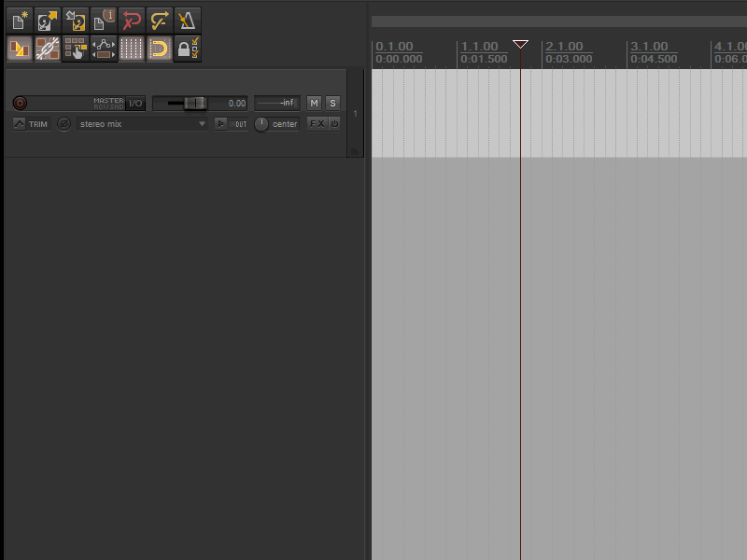Click the center pan value label
The height and width of the screenshot is (560, 747).
coord(285,124)
